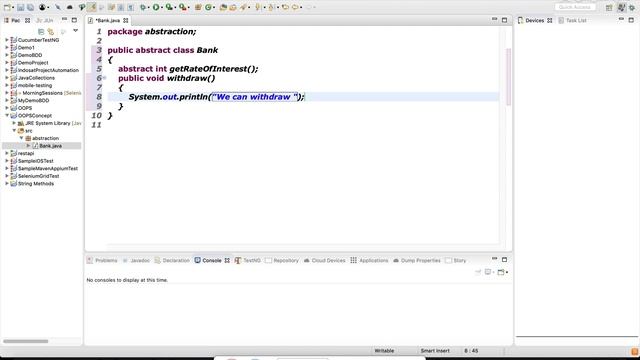Open the Run button dropdown arrow
Image resolution: width=640 pixels, height=360 pixels.
tap(162, 8)
